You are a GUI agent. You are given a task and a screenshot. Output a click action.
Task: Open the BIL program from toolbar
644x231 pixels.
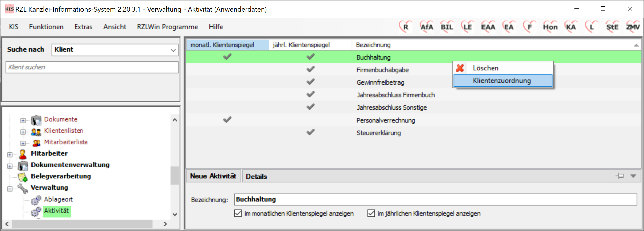pos(447,27)
